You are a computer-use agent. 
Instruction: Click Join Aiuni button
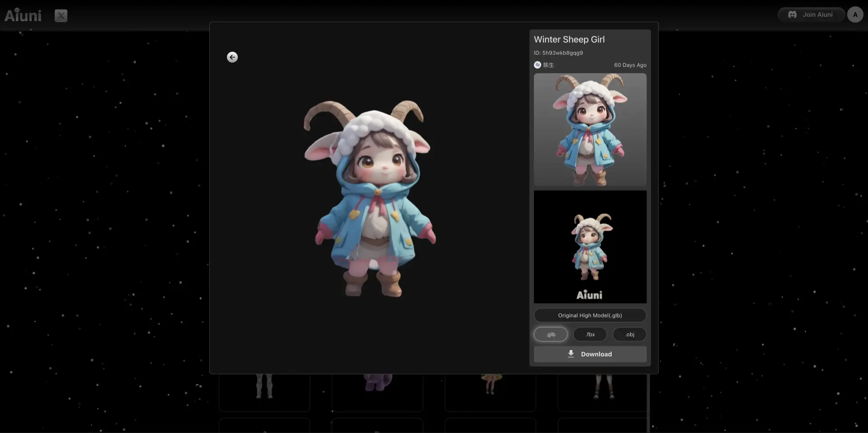click(811, 14)
